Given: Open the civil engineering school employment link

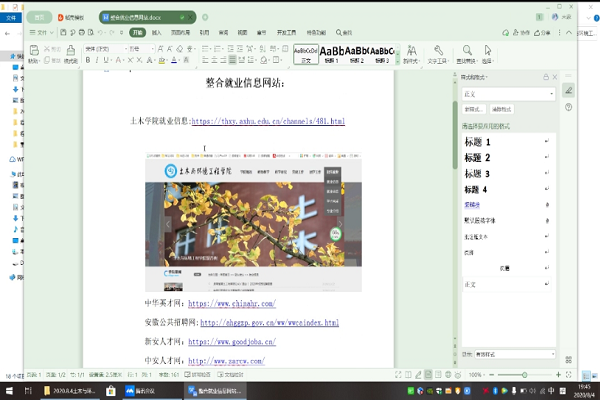Looking at the screenshot, I should pos(267,121).
